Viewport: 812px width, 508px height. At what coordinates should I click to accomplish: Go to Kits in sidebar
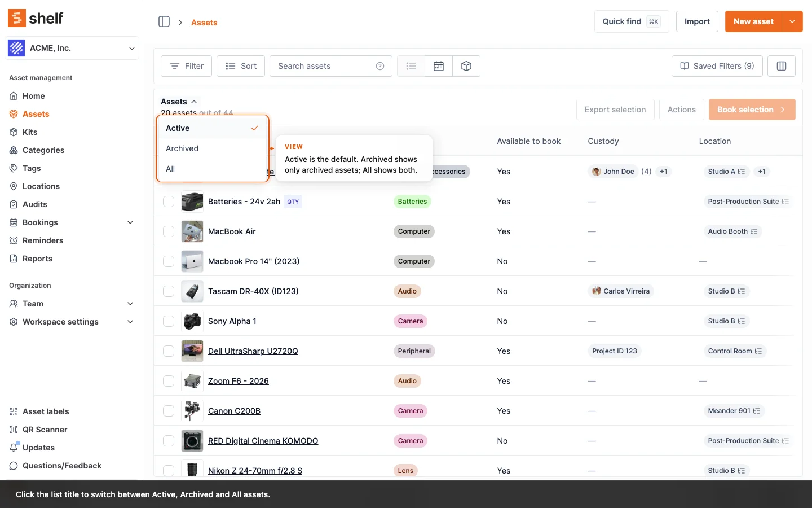pos(30,132)
